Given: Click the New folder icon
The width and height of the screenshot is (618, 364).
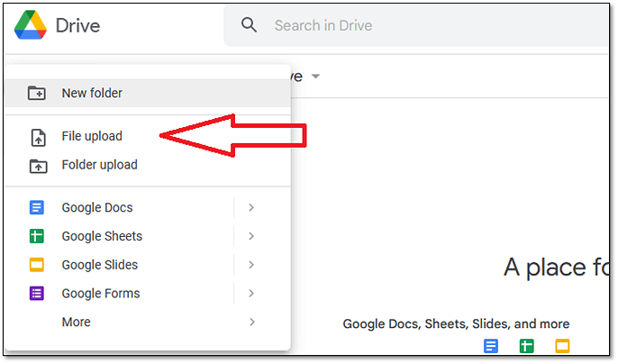Looking at the screenshot, I should click(37, 93).
